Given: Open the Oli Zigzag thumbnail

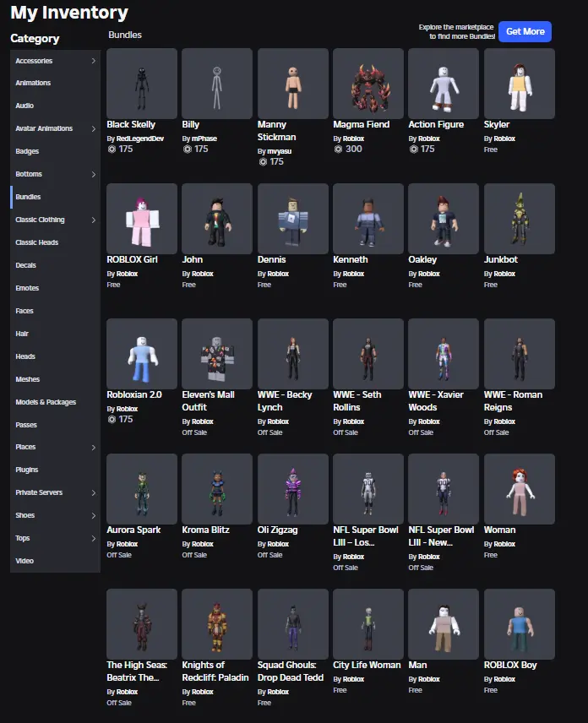Looking at the screenshot, I should (293, 489).
